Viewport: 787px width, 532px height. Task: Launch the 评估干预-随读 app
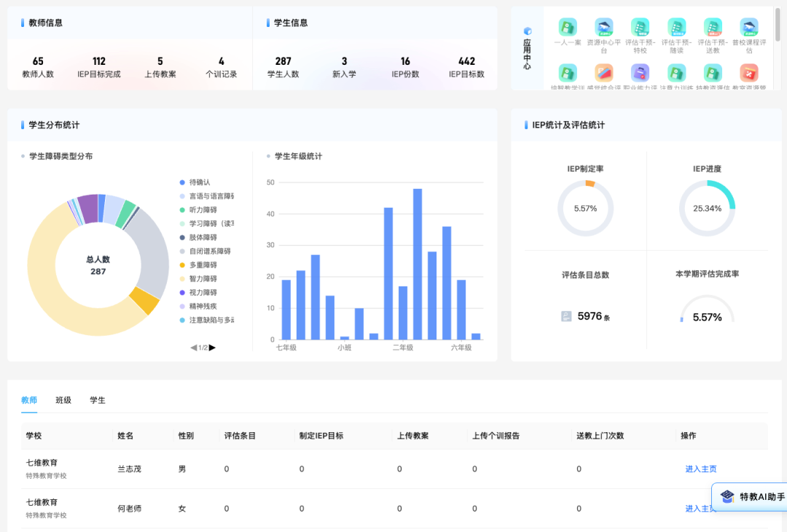(676, 26)
